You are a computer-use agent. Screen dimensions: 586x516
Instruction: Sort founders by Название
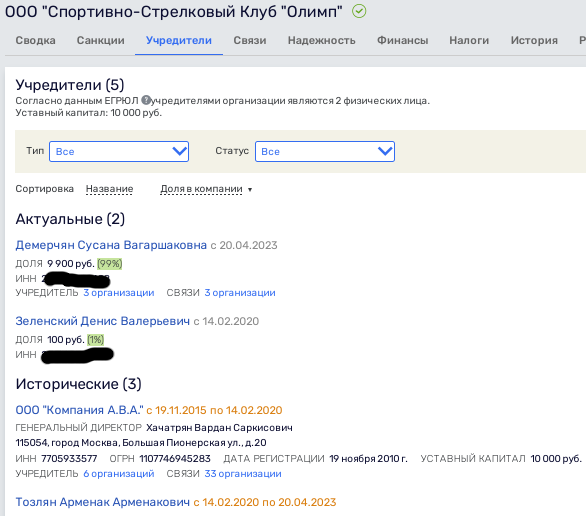point(109,189)
